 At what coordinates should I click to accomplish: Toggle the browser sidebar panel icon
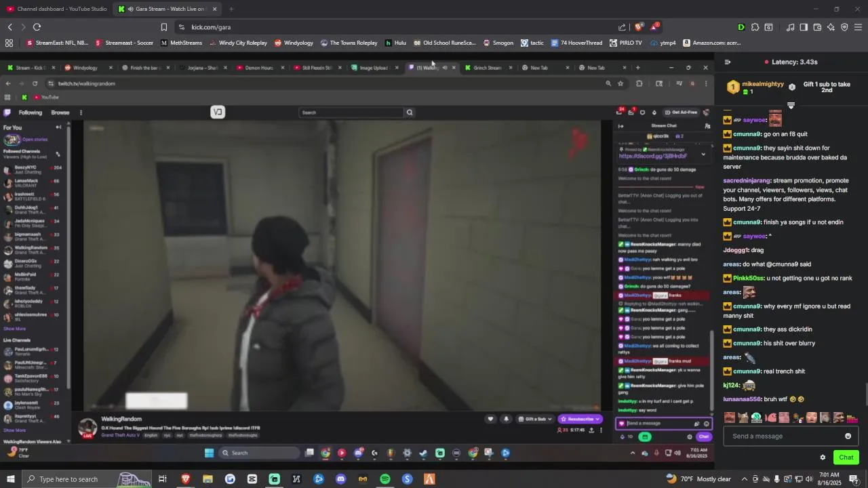[x=804, y=27]
